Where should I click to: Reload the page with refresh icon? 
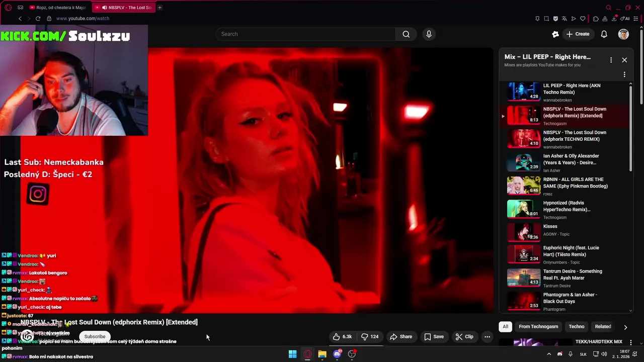[x=38, y=19]
